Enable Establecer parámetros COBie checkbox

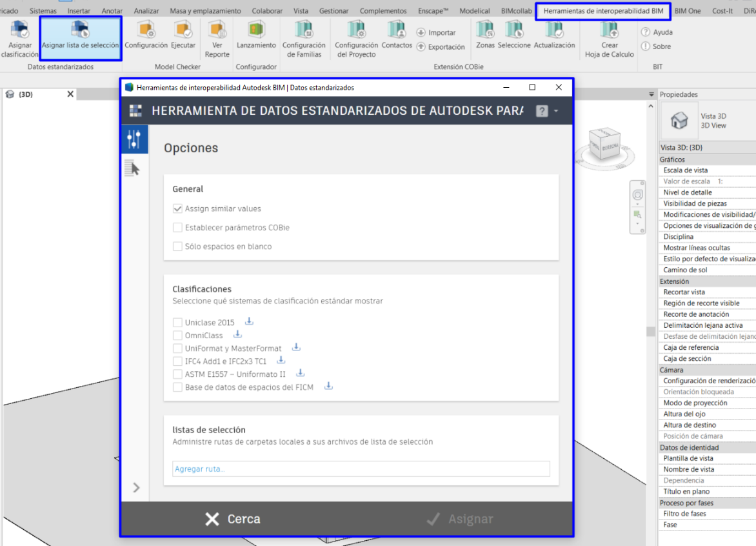[177, 227]
